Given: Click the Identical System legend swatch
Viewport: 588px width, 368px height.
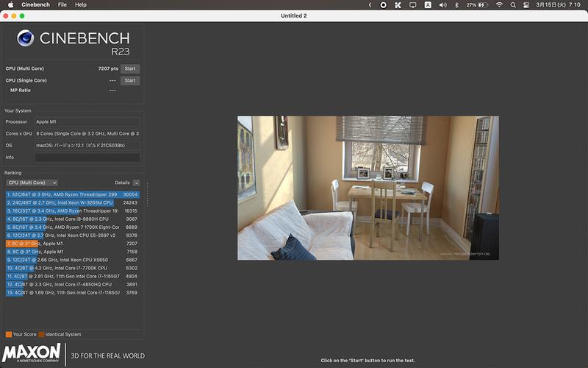Looking at the screenshot, I should point(41,334).
